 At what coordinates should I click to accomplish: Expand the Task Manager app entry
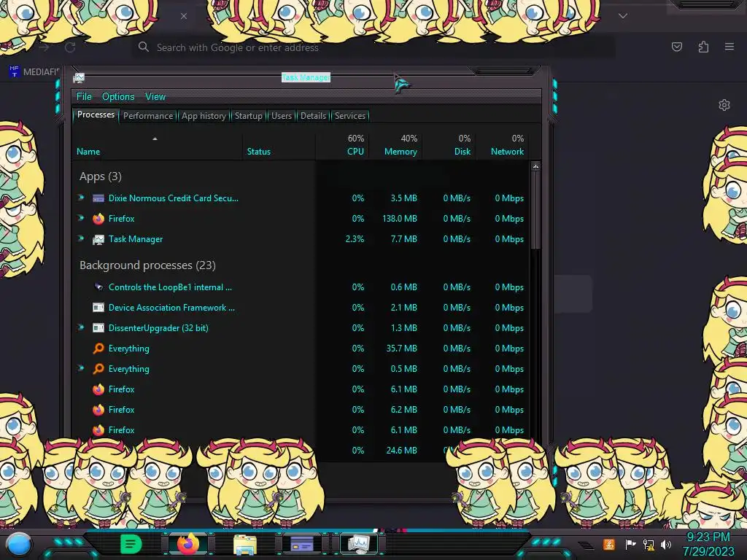click(81, 238)
